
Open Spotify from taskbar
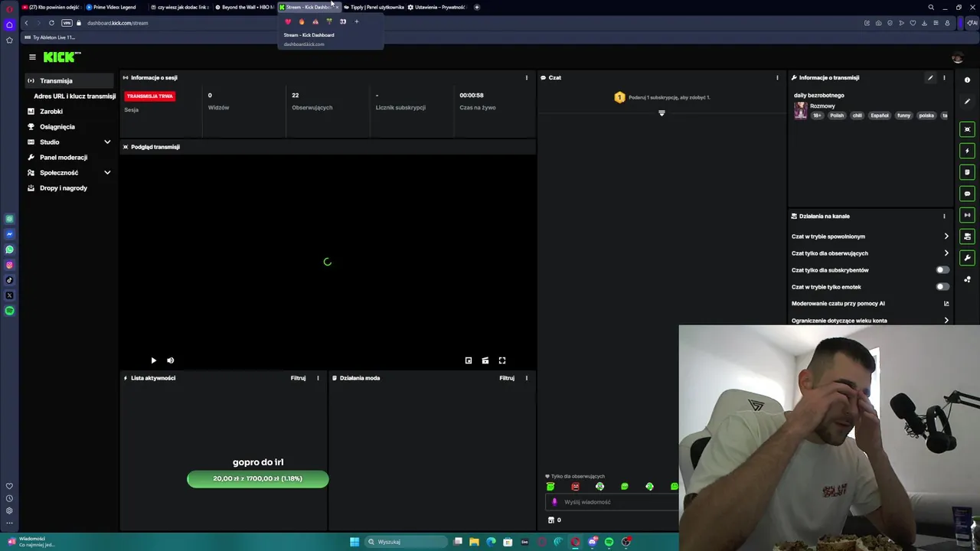pos(609,542)
